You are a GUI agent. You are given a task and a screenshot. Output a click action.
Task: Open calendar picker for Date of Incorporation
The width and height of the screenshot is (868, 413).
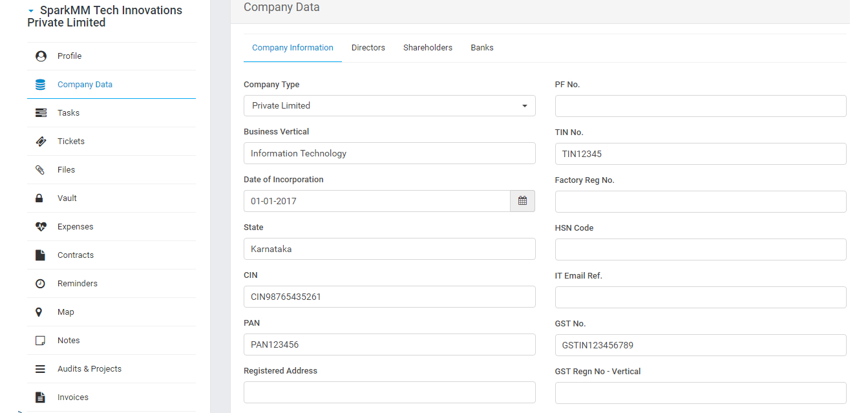(x=522, y=201)
